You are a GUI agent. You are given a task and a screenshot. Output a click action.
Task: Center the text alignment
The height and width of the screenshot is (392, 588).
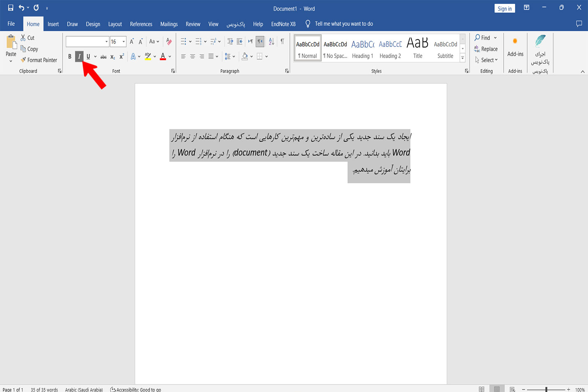(192, 56)
